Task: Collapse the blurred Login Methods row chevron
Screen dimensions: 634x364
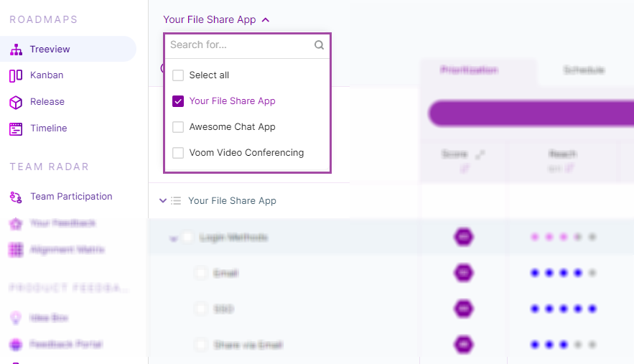Action: click(x=174, y=238)
